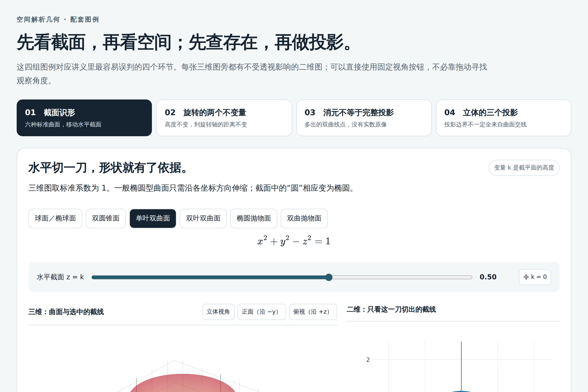
Task: Click the 水平截面 z = k slider handle
Action: pos(329,277)
